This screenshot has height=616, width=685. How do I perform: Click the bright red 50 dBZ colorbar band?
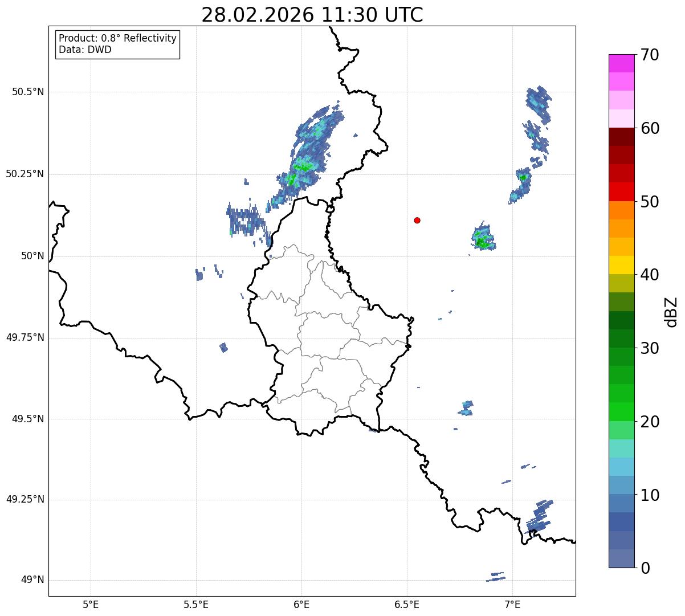[x=621, y=191]
